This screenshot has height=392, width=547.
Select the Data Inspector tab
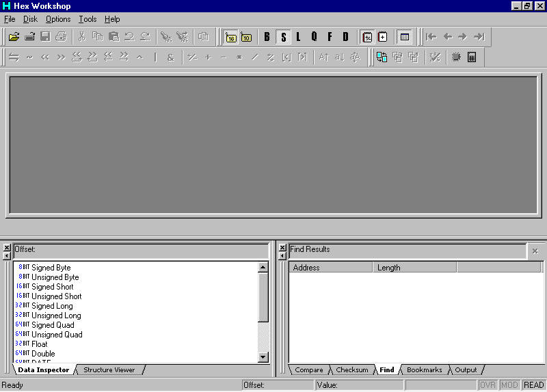pyautogui.click(x=44, y=370)
